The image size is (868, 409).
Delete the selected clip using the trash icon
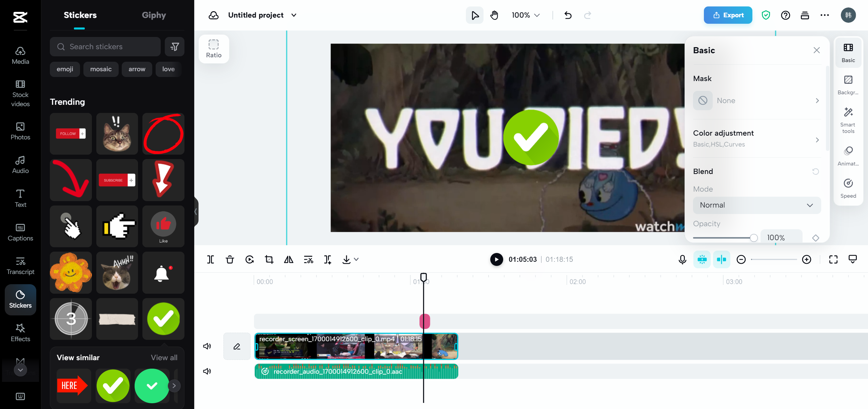[230, 259]
